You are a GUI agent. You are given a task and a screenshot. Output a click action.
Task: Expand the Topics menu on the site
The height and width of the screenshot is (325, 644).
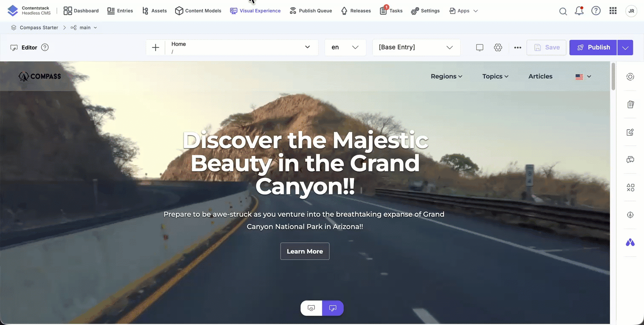pyautogui.click(x=495, y=76)
